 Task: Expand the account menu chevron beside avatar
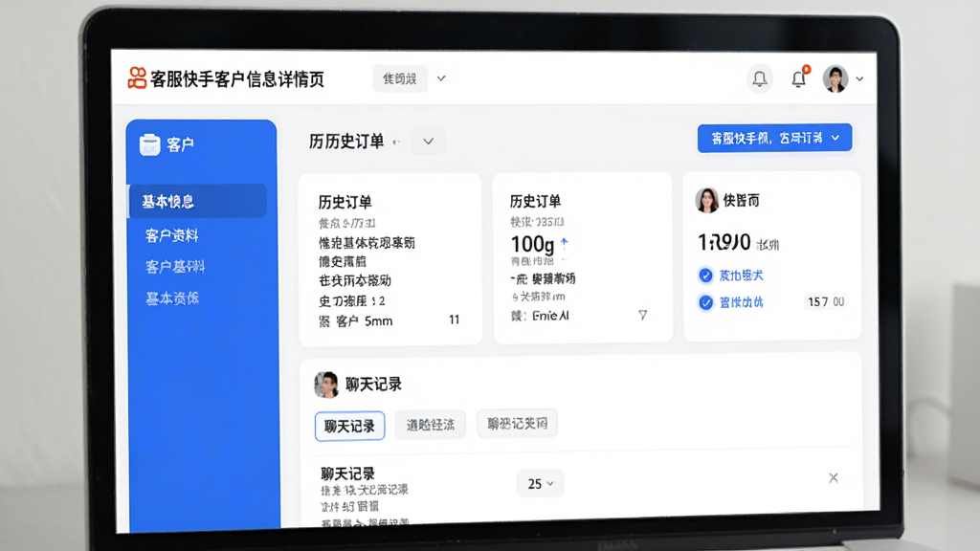click(x=859, y=78)
